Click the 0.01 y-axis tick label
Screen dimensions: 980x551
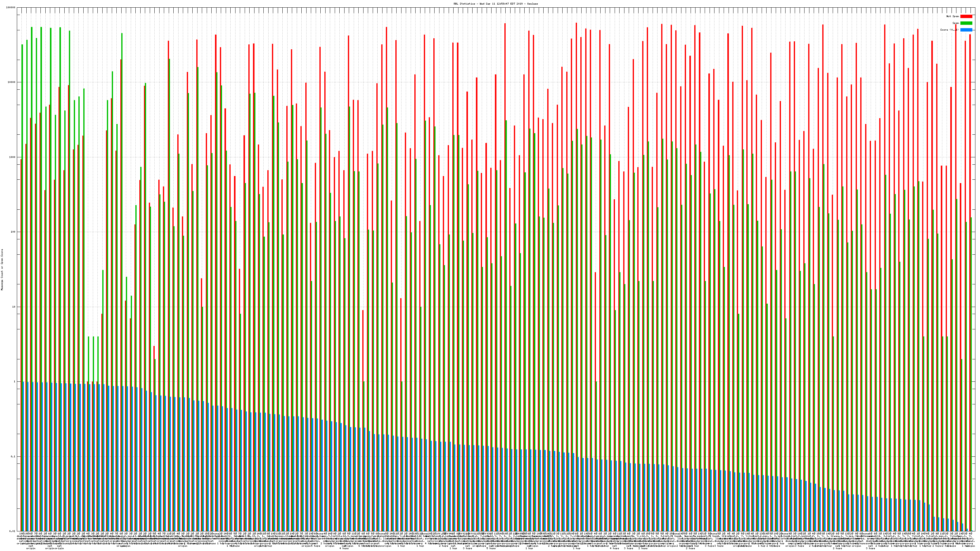[x=13, y=531]
